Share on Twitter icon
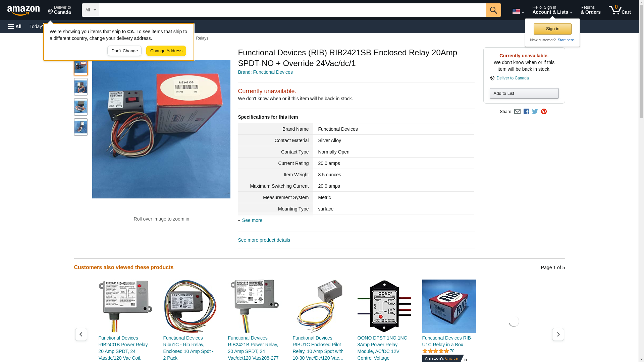Image resolution: width=644 pixels, height=362 pixels. click(x=535, y=112)
